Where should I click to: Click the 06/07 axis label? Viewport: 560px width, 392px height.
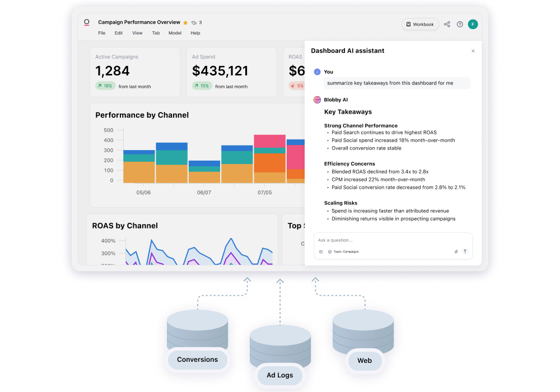click(204, 193)
